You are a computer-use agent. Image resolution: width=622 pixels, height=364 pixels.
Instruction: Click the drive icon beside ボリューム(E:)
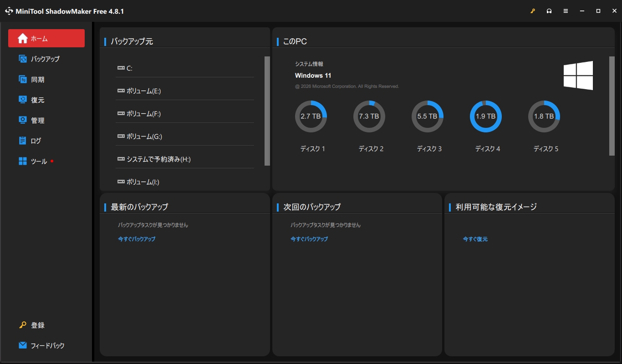click(x=121, y=91)
